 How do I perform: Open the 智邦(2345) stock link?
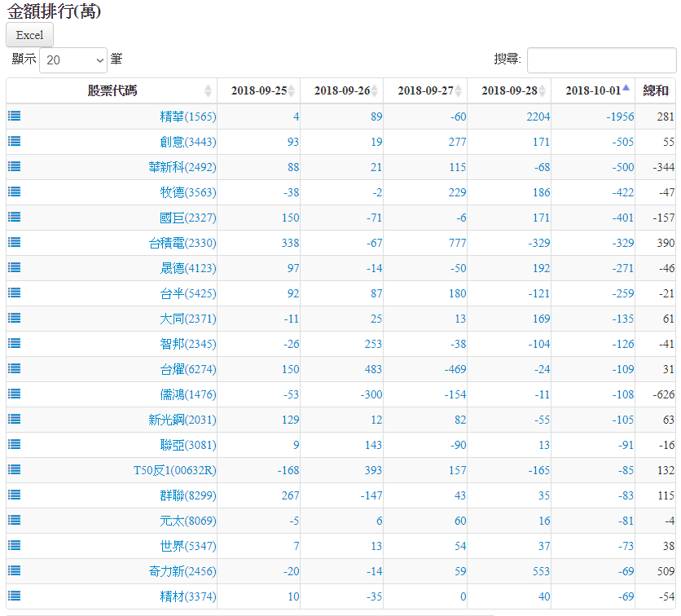pyautogui.click(x=188, y=344)
